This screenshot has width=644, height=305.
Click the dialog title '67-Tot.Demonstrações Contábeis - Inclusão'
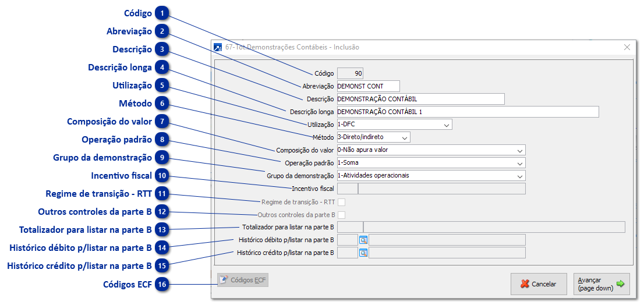coord(292,47)
